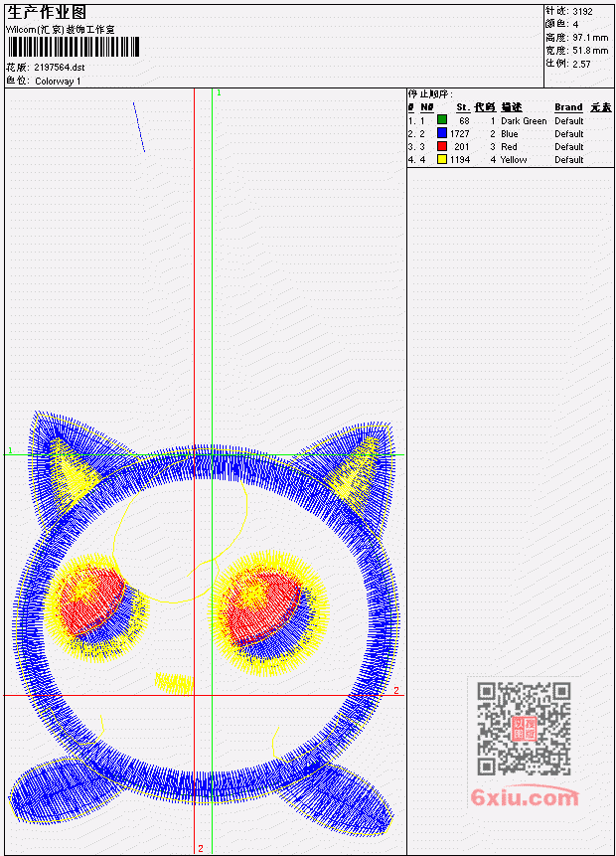This screenshot has width=616, height=856.
Task: Click the scale value '2.57'
Action: pos(581,64)
